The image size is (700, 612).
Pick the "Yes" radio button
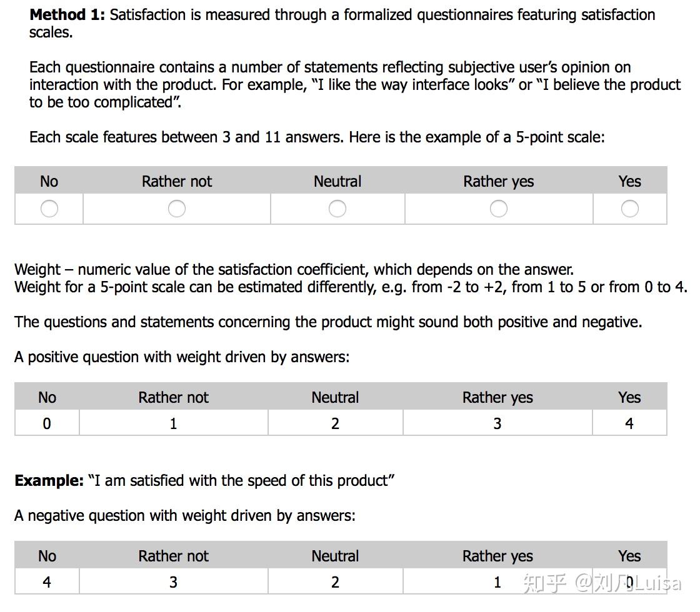630,209
